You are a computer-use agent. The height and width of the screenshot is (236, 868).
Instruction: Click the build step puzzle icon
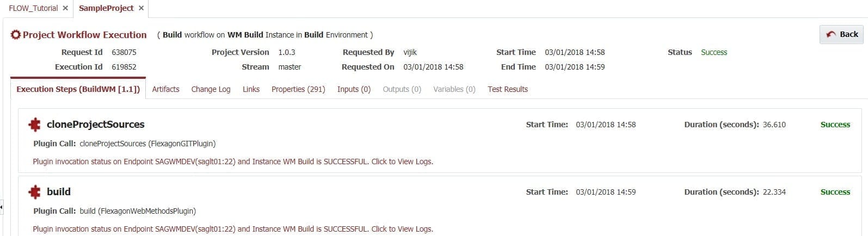34,192
